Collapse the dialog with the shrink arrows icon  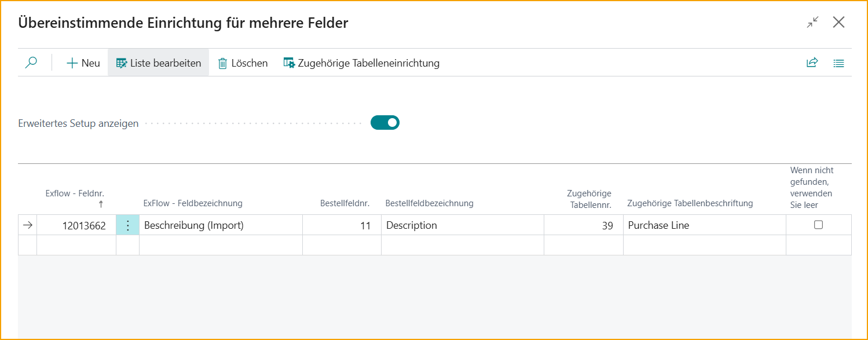[813, 23]
